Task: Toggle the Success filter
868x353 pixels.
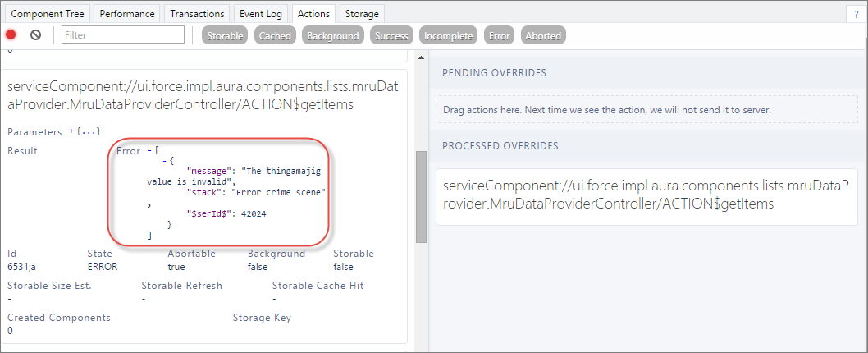Action: (x=391, y=35)
